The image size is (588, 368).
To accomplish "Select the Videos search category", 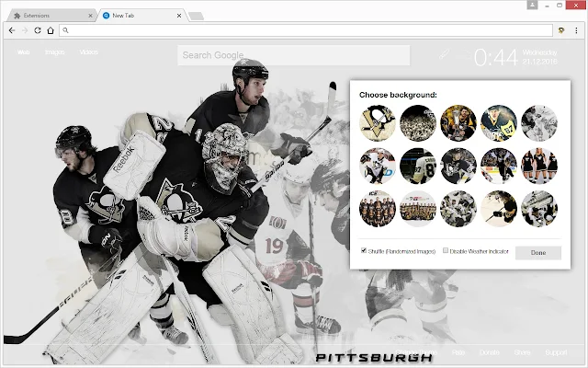I will (x=88, y=52).
